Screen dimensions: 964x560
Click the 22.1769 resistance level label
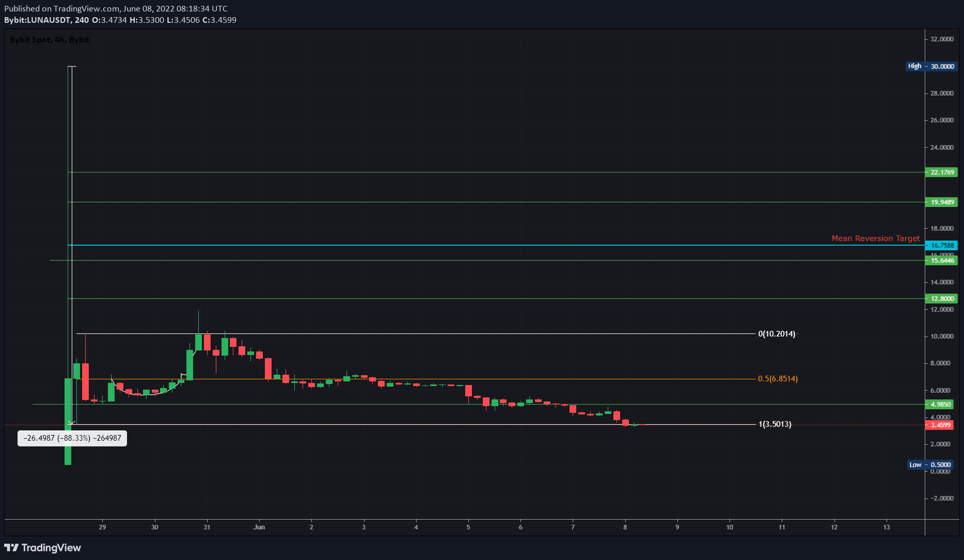pos(941,172)
